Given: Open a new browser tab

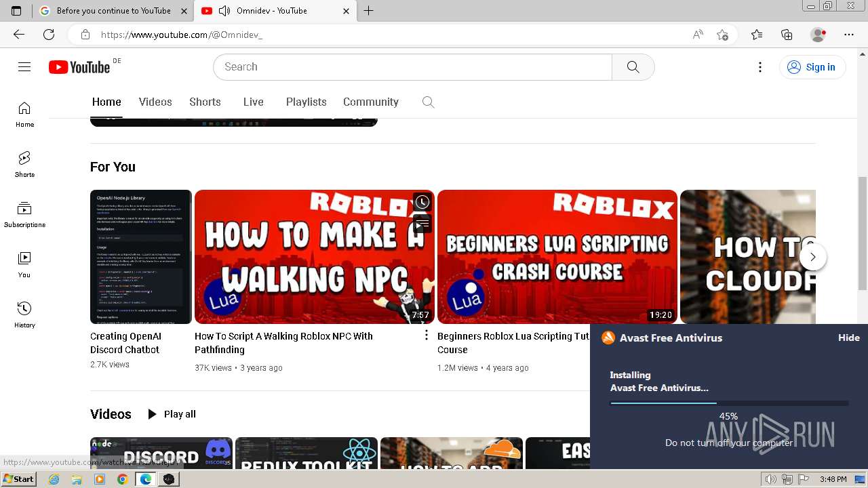Looking at the screenshot, I should point(368,11).
